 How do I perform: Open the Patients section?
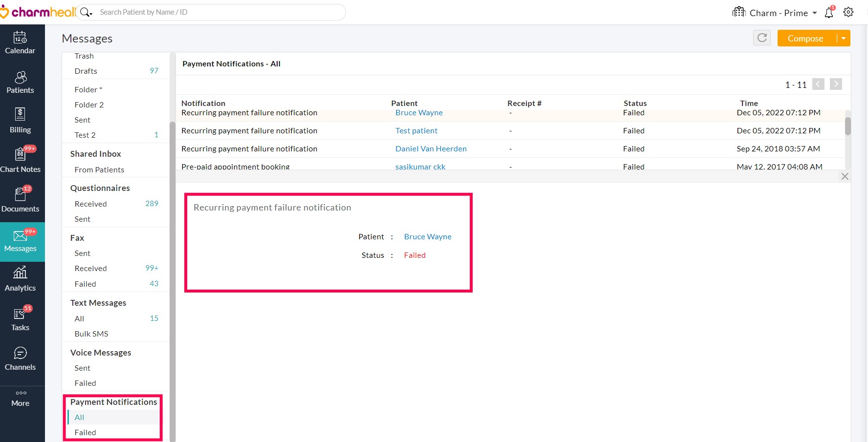tap(20, 83)
